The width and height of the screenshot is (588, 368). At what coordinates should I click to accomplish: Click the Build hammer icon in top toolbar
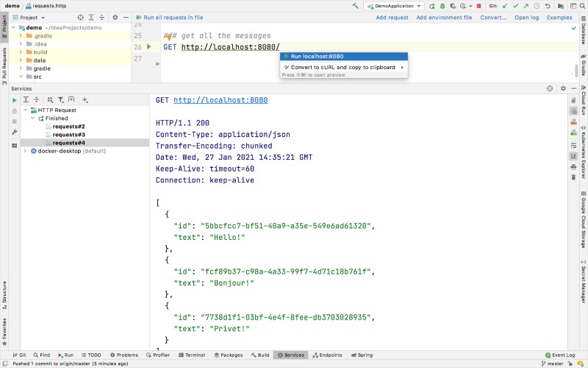(355, 6)
